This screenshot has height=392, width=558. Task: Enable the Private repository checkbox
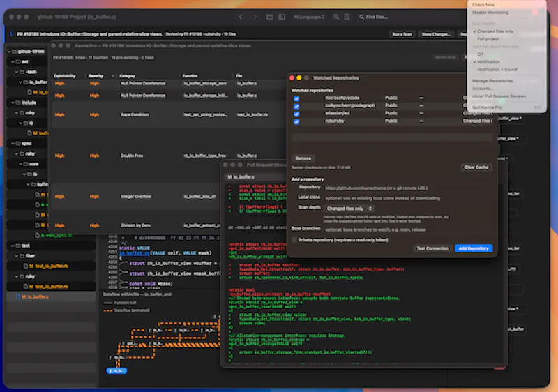pyautogui.click(x=294, y=240)
